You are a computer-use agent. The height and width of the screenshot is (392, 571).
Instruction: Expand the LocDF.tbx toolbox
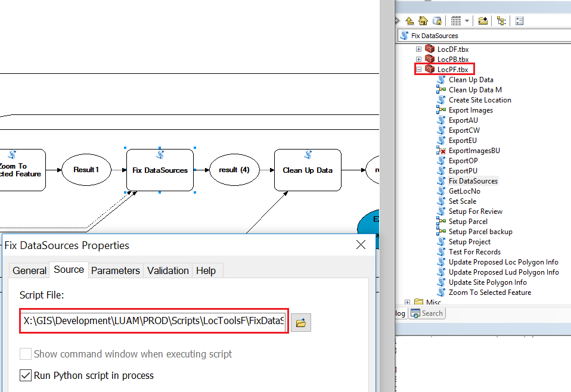pos(419,49)
